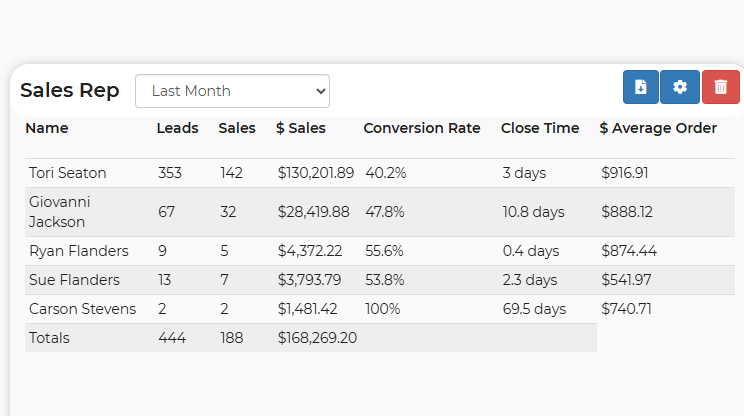Open the settings gear icon button
744x416 pixels.
pyautogui.click(x=680, y=87)
